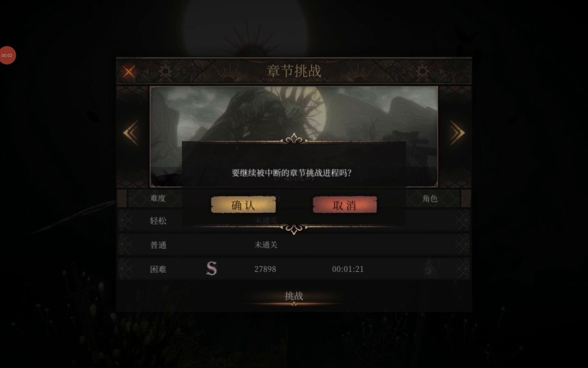Click the S rank badge icon
The width and height of the screenshot is (588, 368).
pos(212,269)
